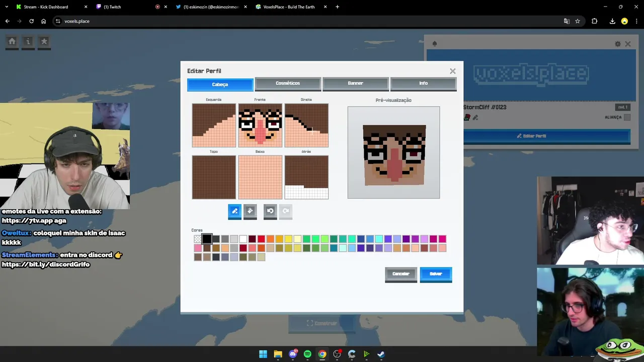644x362 pixels.
Task: Go back in the browser
Action: [x=7, y=21]
